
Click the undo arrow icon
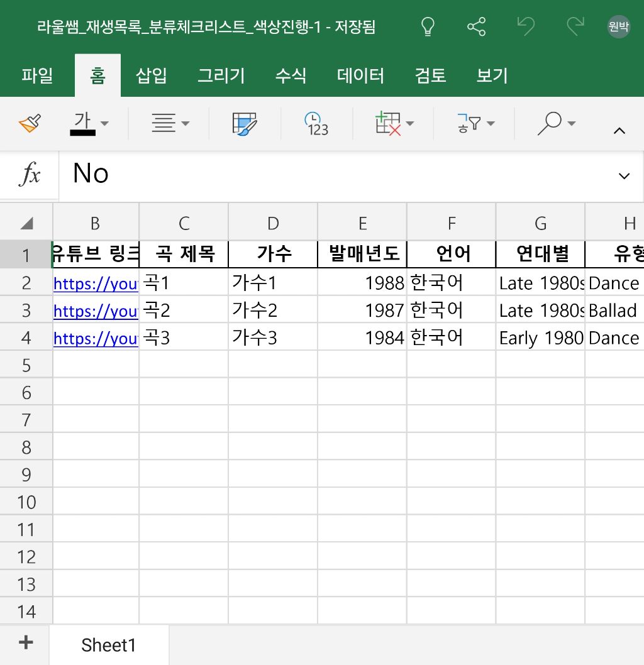click(x=526, y=26)
